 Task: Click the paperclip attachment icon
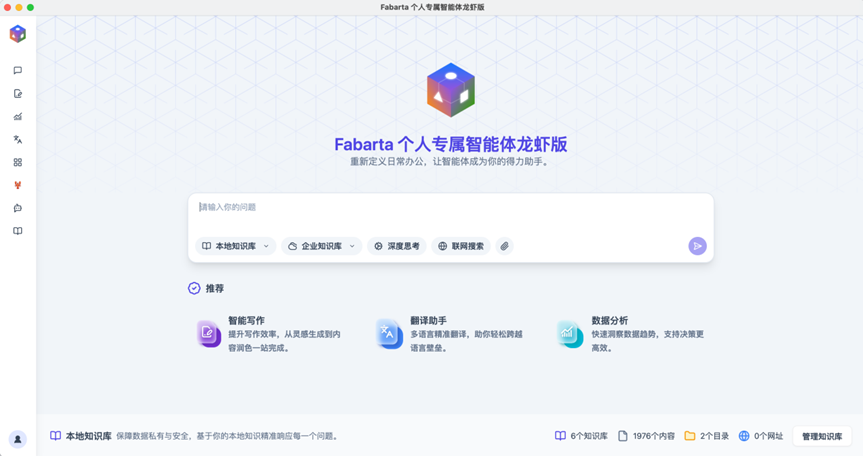[505, 246]
